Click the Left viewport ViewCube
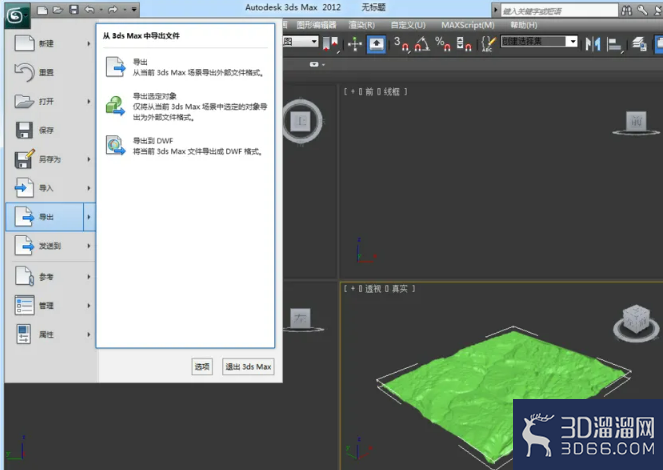This screenshot has height=470, width=663. tap(301, 319)
